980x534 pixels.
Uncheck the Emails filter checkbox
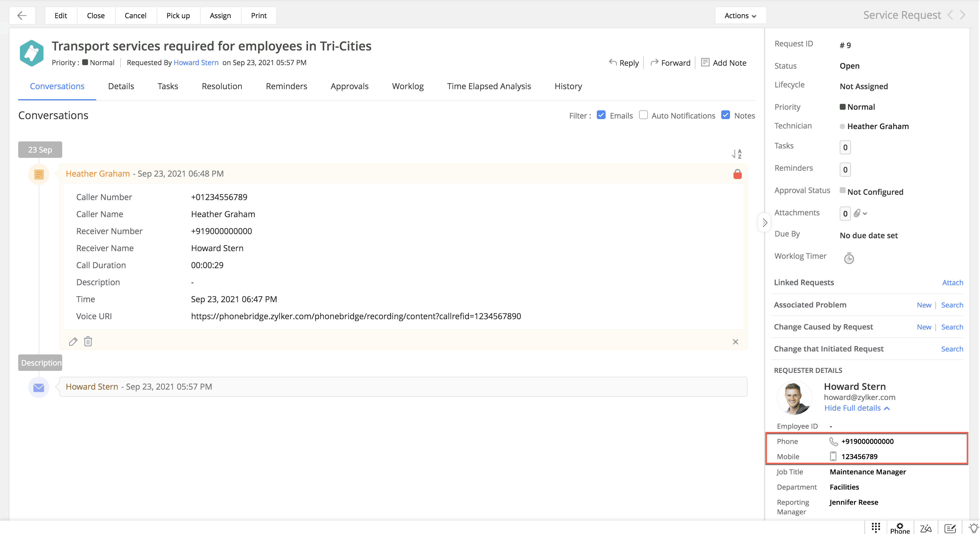[601, 115]
